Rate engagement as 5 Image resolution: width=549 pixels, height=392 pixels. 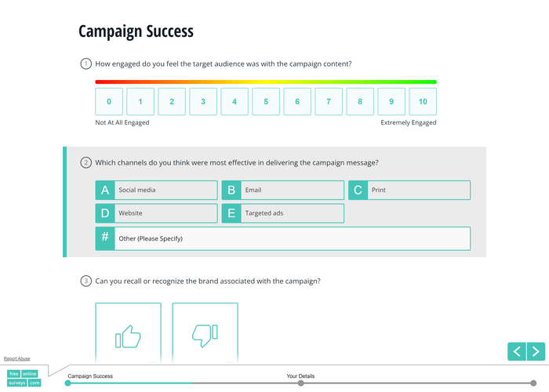pyautogui.click(x=266, y=102)
